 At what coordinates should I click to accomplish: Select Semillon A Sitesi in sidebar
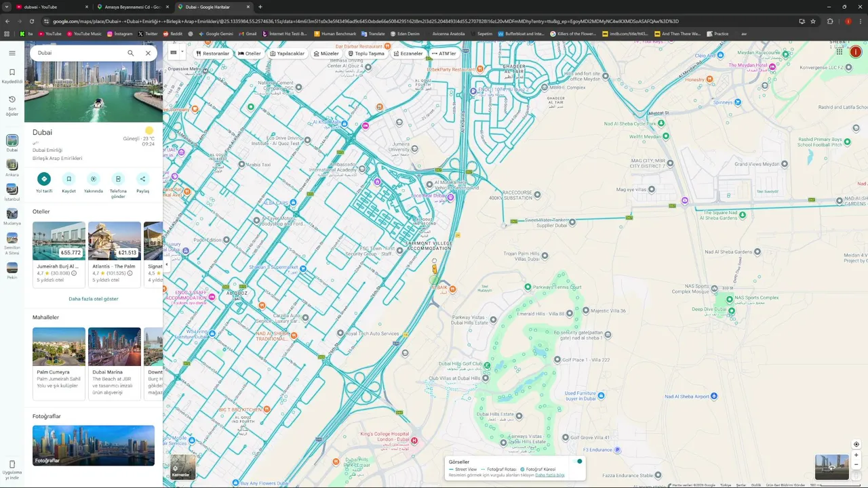[12, 243]
